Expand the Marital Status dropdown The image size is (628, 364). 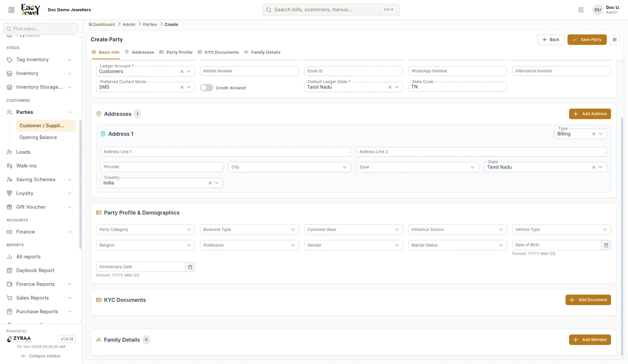click(x=457, y=245)
